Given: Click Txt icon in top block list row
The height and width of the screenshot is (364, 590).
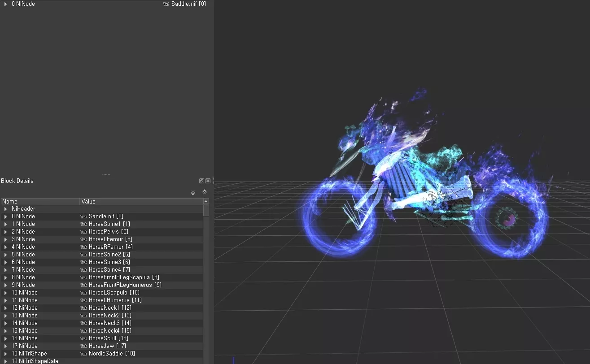Looking at the screenshot, I should coord(166,4).
